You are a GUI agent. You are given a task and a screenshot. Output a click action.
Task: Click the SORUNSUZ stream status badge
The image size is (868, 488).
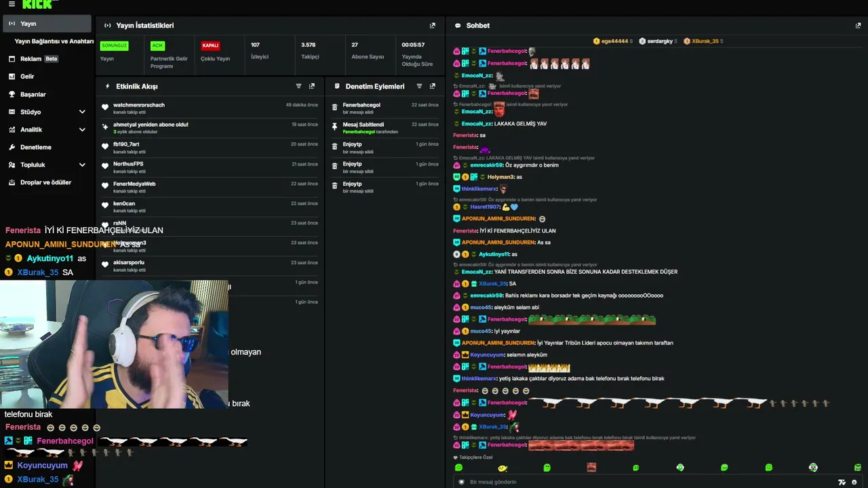(114, 46)
